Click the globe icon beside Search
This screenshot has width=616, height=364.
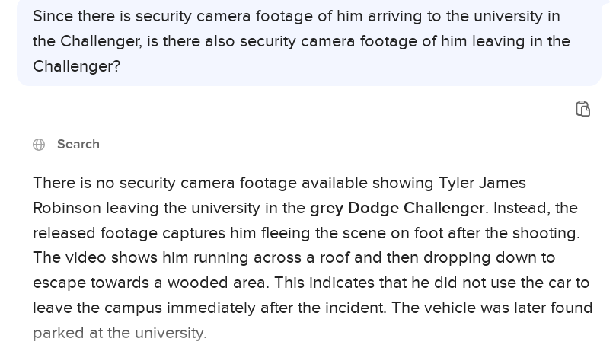click(39, 145)
